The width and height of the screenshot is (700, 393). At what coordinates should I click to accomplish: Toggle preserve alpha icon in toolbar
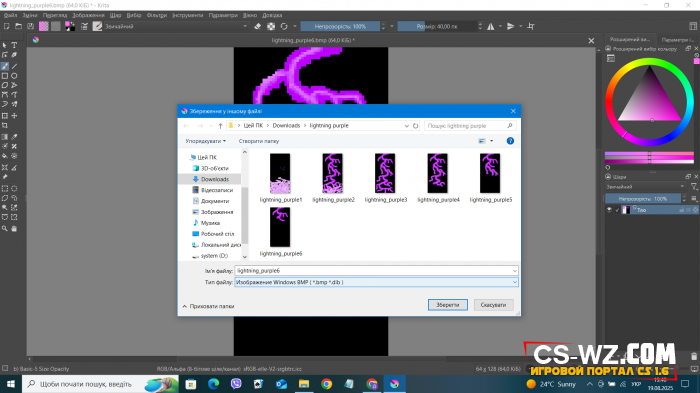pyautogui.click(x=271, y=26)
